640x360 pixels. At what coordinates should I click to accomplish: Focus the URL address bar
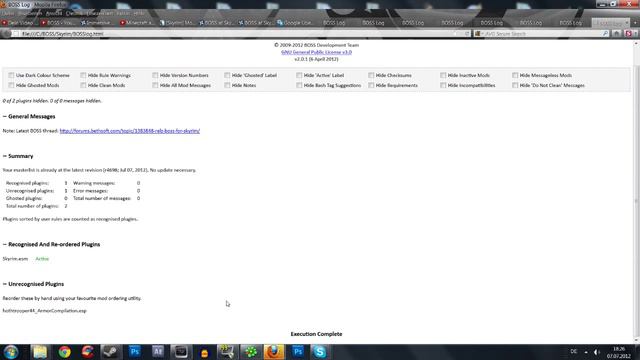[241, 33]
